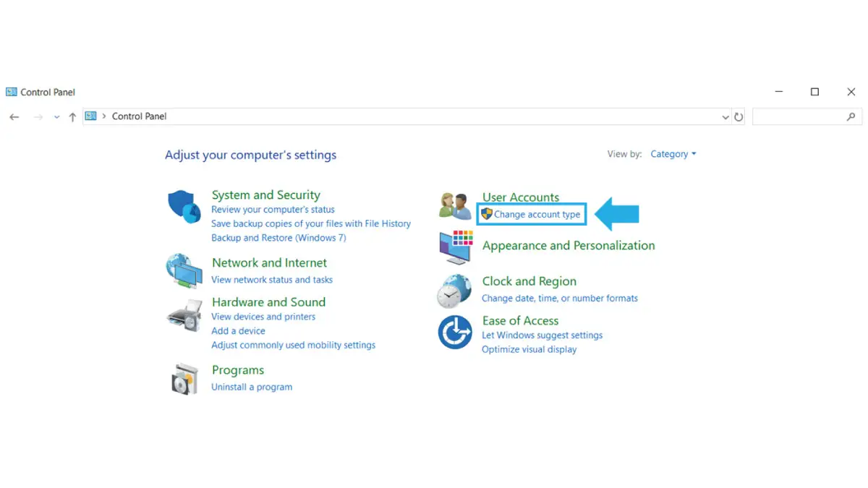Open the Programs category icon

point(184,379)
